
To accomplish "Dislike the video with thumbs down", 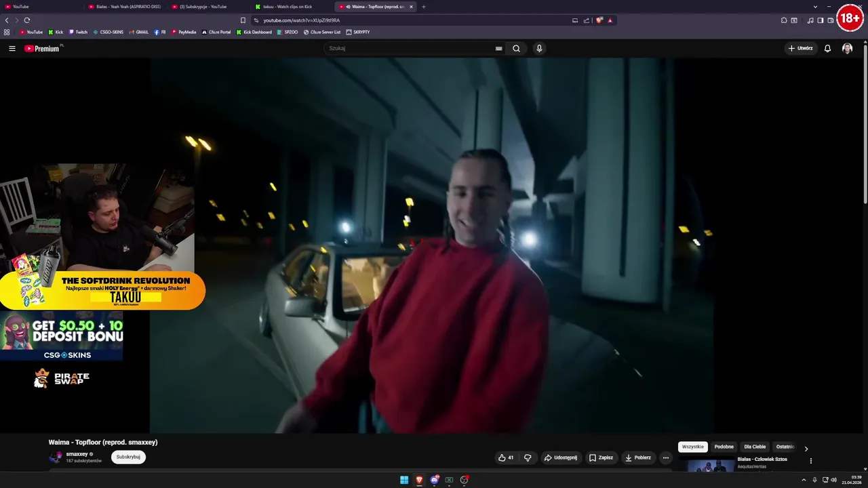I will [528, 457].
